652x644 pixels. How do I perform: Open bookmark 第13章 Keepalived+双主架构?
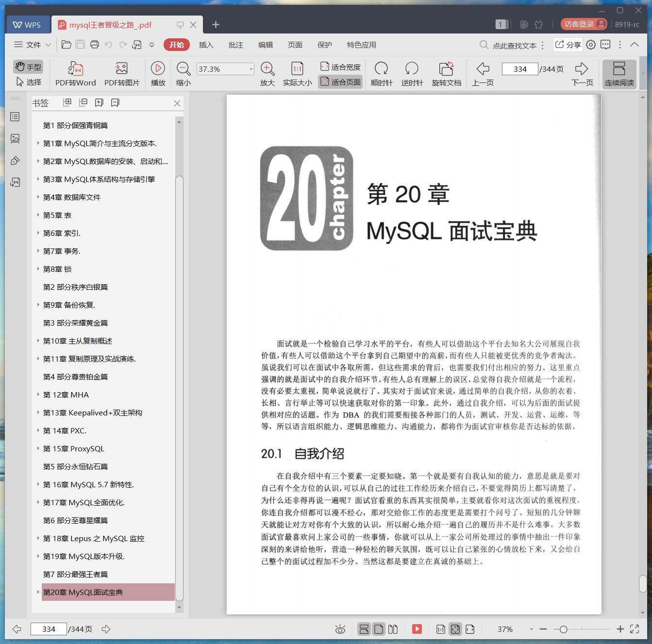(x=92, y=413)
